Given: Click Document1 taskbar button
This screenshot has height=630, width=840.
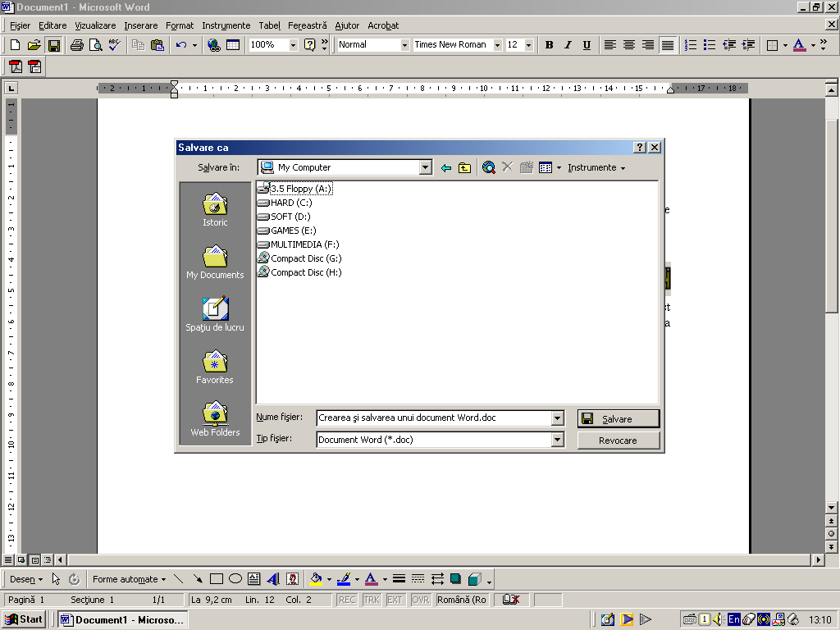Looking at the screenshot, I should point(123,620).
